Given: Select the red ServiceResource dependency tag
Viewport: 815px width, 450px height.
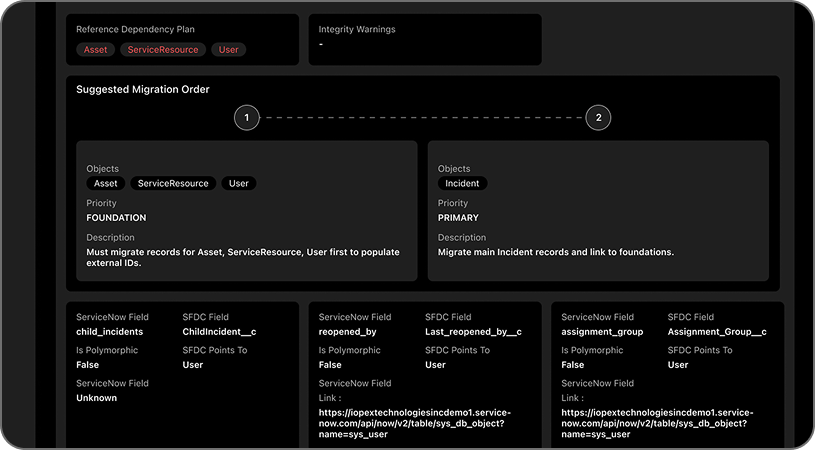Looking at the screenshot, I should click(165, 49).
